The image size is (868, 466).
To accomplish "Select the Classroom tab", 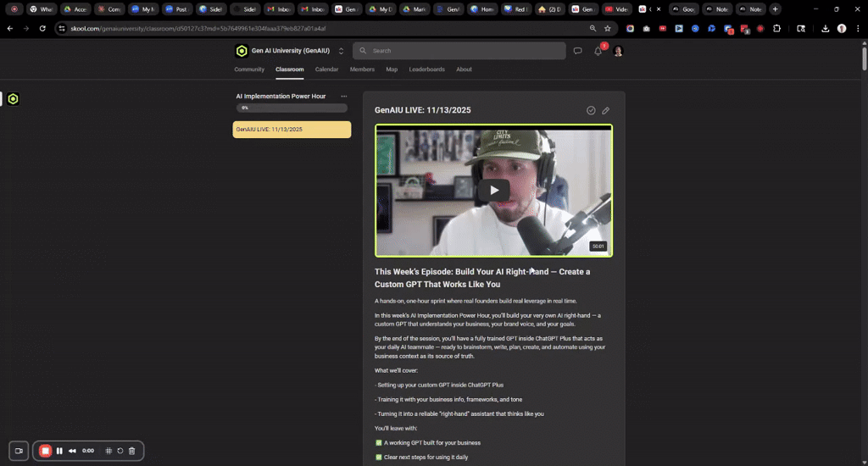I will [290, 69].
